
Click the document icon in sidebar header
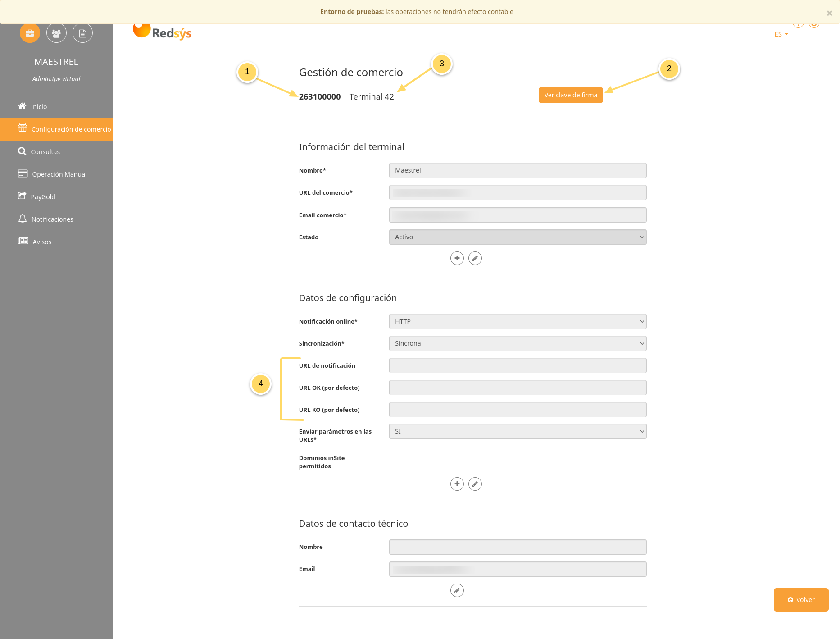82,33
